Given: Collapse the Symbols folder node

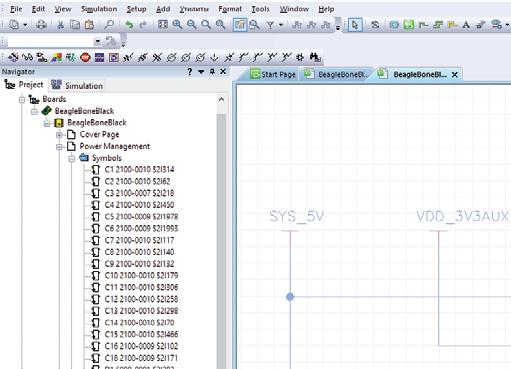Looking at the screenshot, I should (72, 158).
